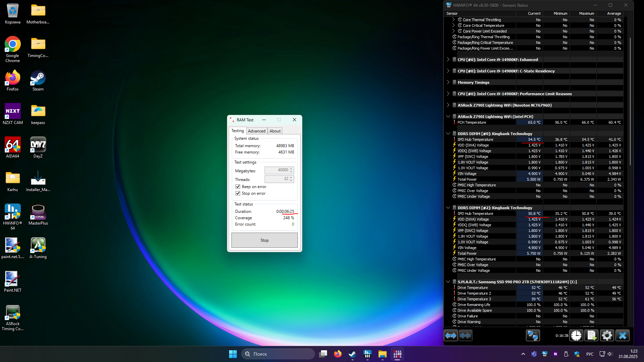
Task: Click Steam icon in taskbar
Action: pos(352,354)
